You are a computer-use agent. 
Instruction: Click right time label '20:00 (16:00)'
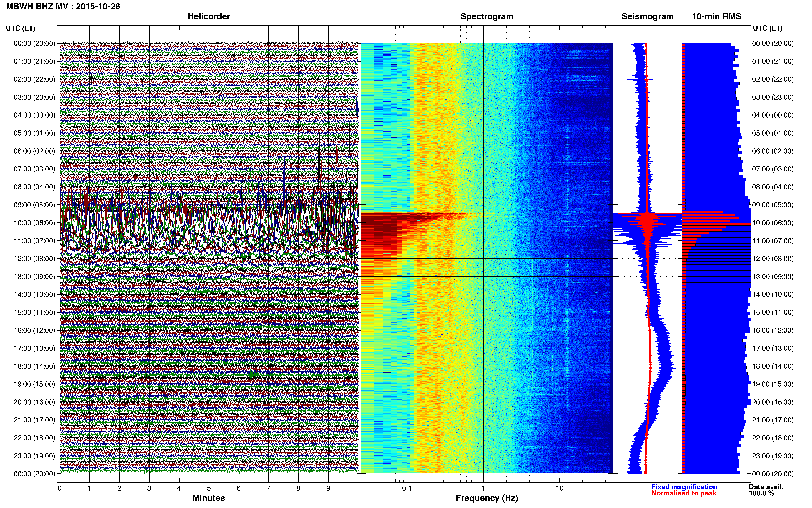pyautogui.click(x=773, y=402)
